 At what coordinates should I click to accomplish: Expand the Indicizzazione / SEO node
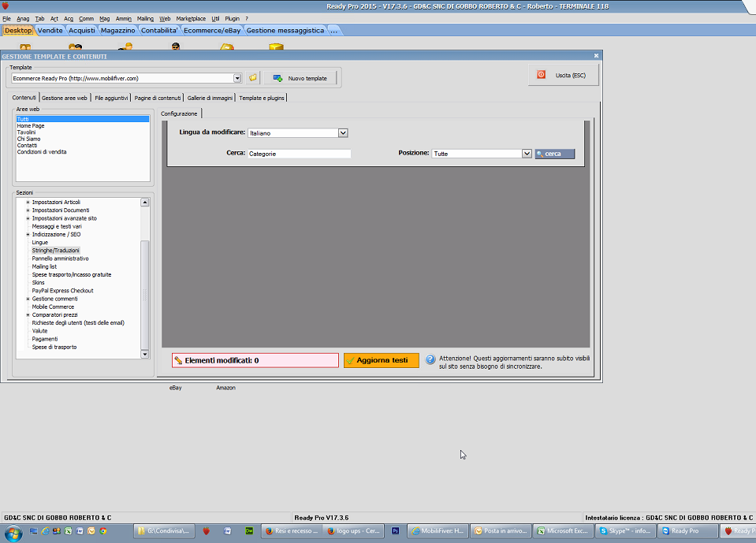(x=28, y=235)
